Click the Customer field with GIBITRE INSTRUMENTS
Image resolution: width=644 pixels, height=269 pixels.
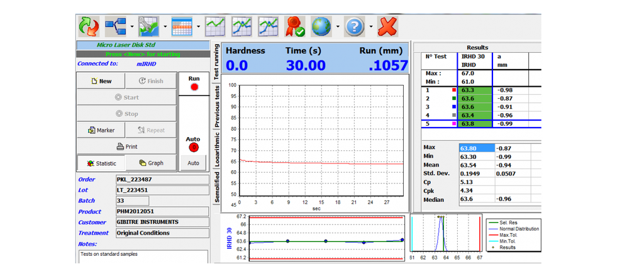(160, 222)
